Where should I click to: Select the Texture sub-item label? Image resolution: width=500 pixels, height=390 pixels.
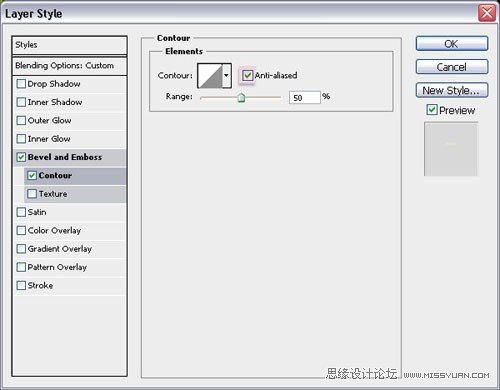[x=53, y=194]
